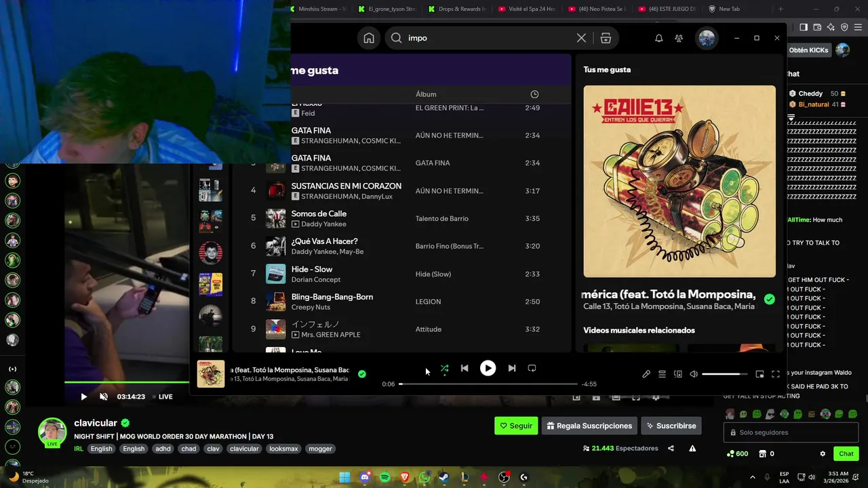Open Spotify profile avatar menu
This screenshot has height=488, width=868.
point(707,38)
